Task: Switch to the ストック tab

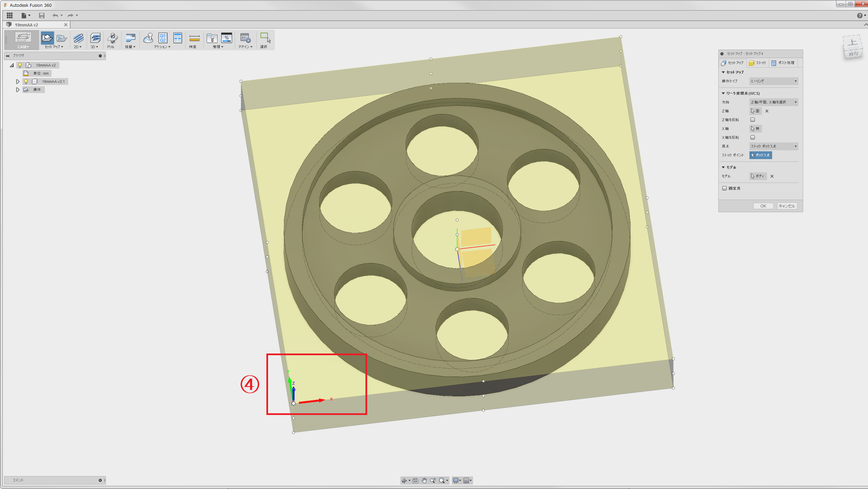Action: pos(758,63)
